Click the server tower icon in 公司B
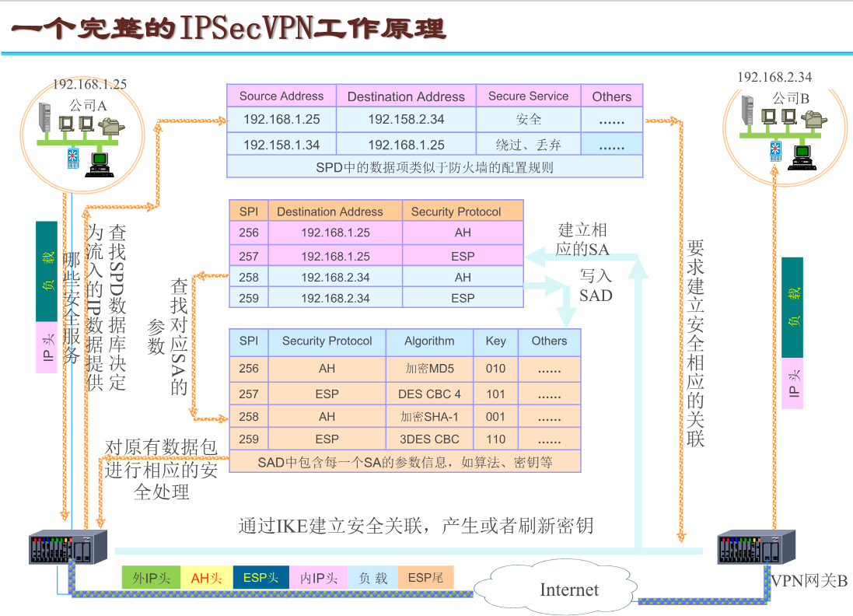This screenshot has width=853, height=616. [748, 110]
